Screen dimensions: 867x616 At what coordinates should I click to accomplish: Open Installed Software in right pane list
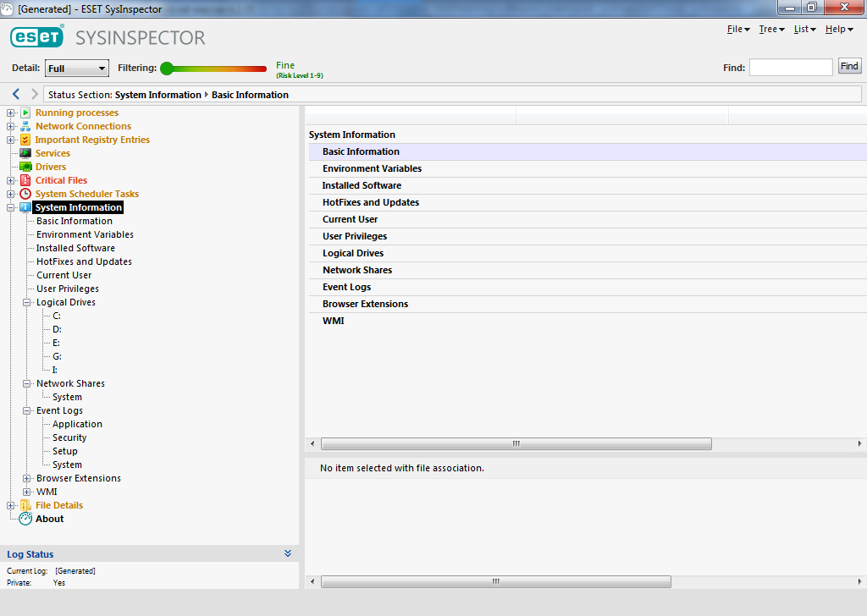362,185
